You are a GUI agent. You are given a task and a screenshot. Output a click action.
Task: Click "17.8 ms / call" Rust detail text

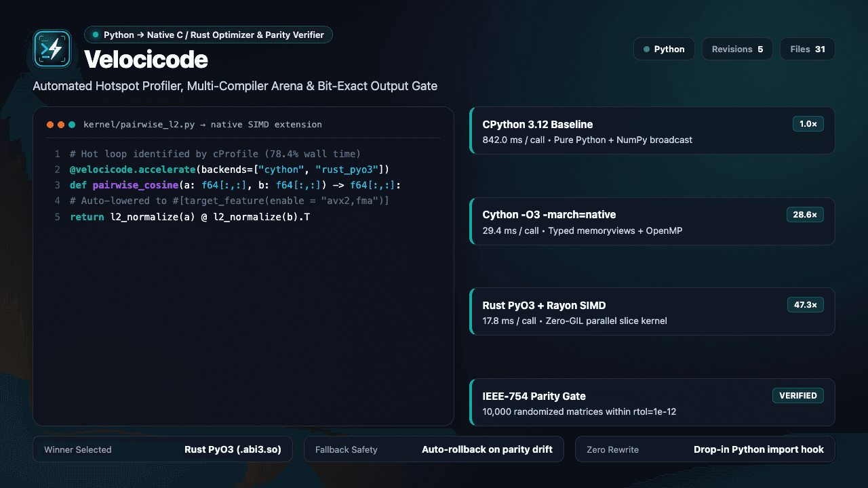point(509,321)
